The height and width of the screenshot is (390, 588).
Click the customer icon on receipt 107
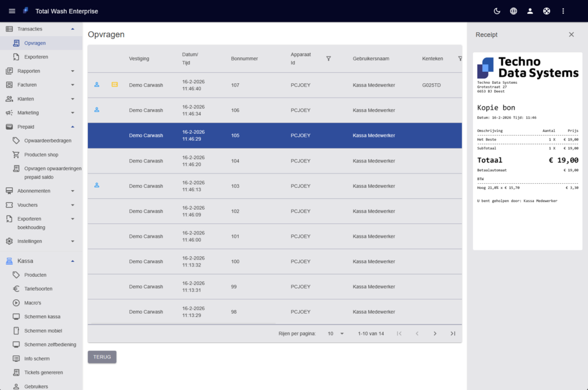click(96, 85)
